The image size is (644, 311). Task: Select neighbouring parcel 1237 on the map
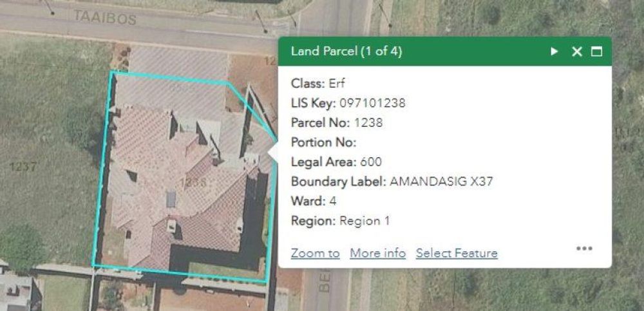click(23, 167)
